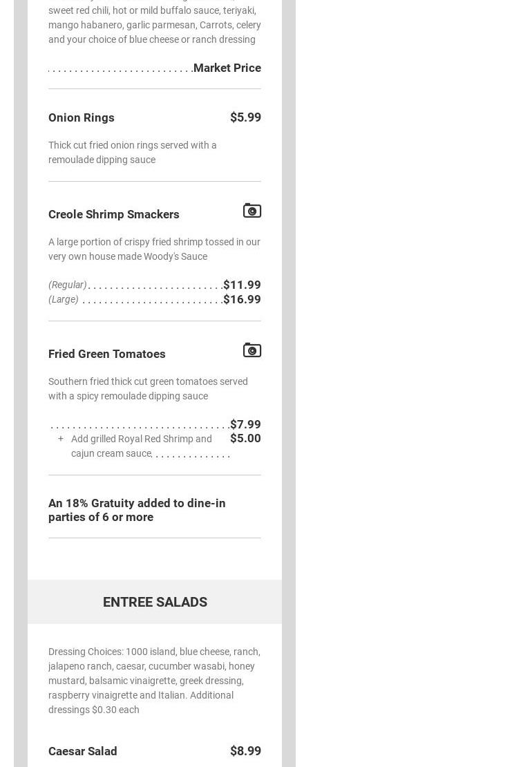Click the plus sign beside the grilled shrimp add-on
Viewport: 532px width, 767px height.
pyautogui.click(x=61, y=439)
